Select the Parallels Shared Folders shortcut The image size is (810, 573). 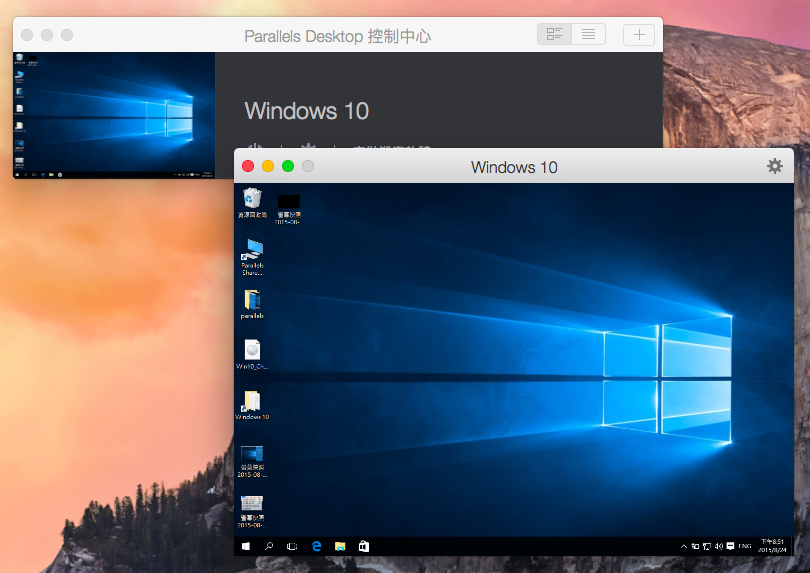pyautogui.click(x=252, y=257)
